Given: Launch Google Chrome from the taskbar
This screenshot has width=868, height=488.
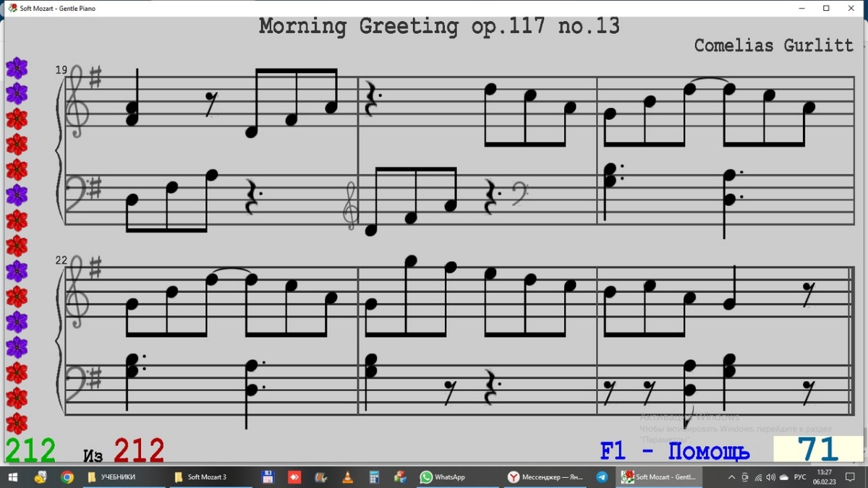Looking at the screenshot, I should (x=67, y=477).
